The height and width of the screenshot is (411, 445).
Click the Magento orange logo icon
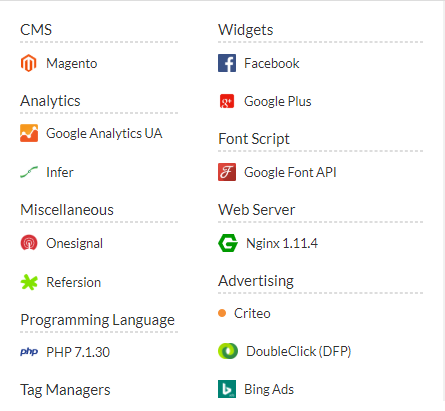[x=29, y=63]
